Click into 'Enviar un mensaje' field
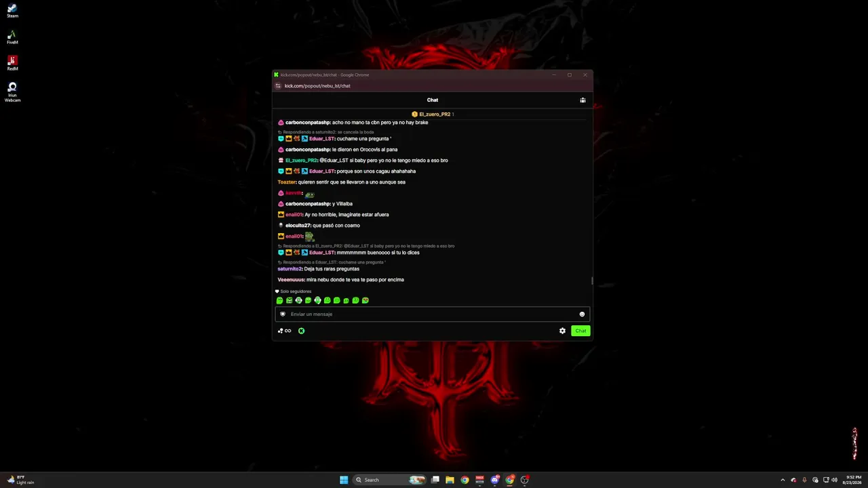 tap(432, 314)
